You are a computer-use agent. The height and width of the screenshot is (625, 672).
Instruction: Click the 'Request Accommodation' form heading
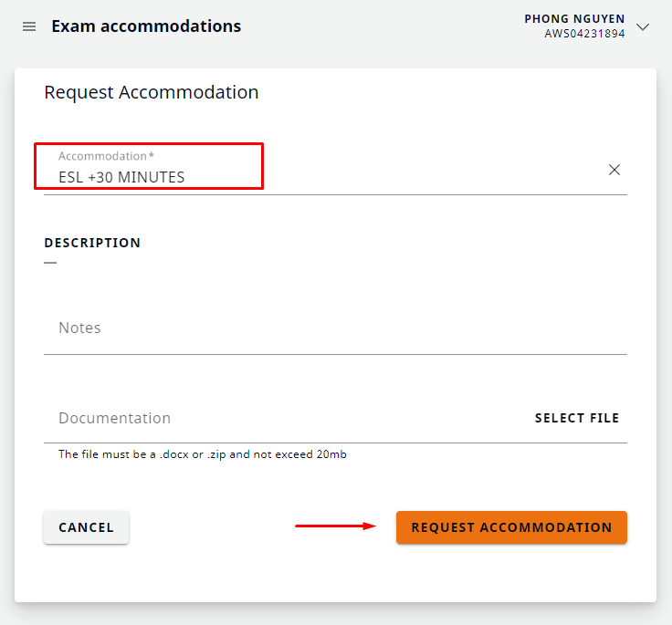click(152, 92)
